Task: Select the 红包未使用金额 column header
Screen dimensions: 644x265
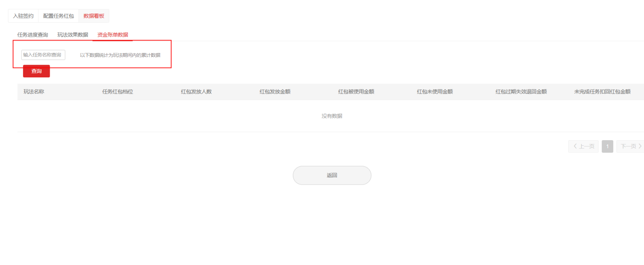Action: [435, 91]
